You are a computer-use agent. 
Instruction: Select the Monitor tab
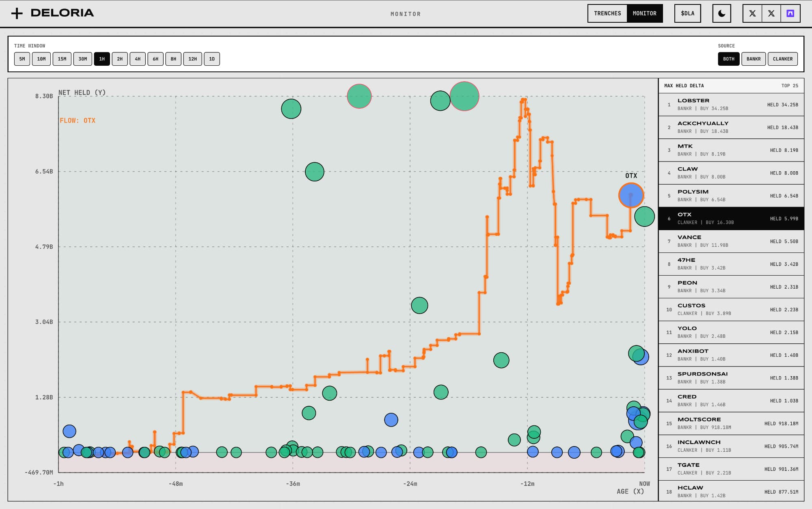(x=644, y=13)
